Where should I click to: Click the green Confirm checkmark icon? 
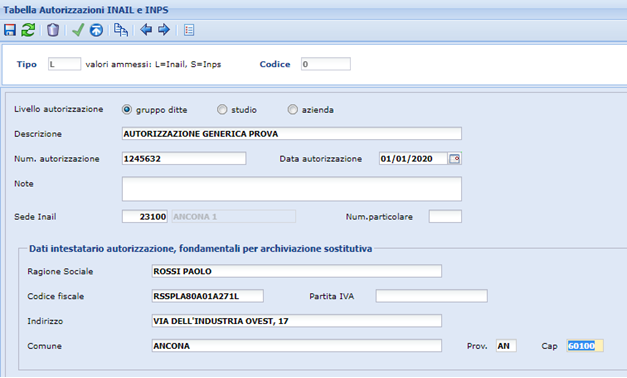78,30
